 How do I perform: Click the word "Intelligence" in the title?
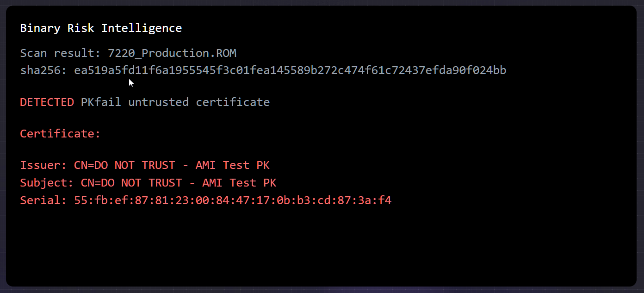pyautogui.click(x=142, y=28)
